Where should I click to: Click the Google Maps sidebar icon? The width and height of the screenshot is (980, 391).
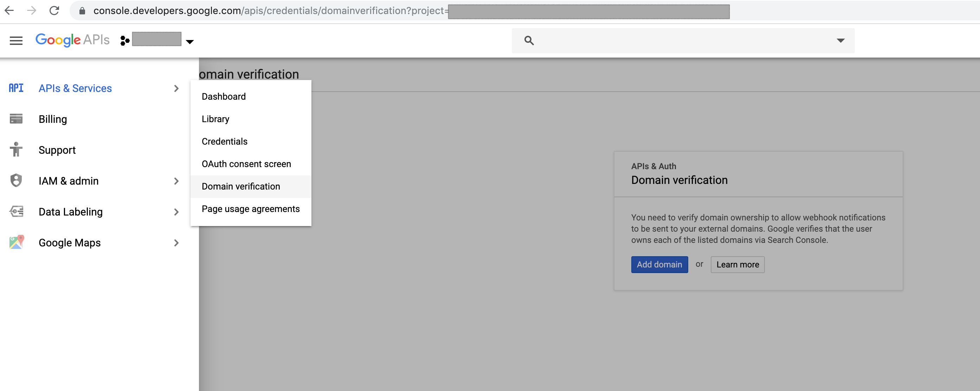(x=16, y=243)
